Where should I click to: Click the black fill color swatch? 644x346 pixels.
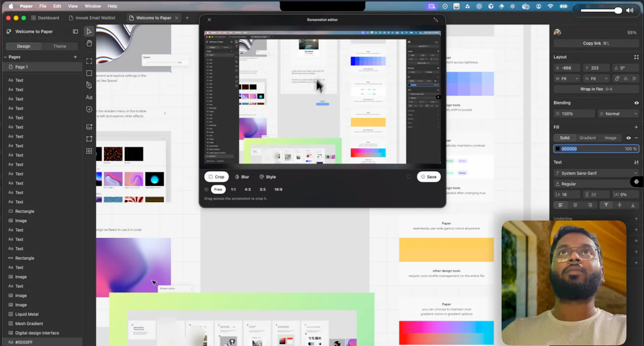[557, 149]
